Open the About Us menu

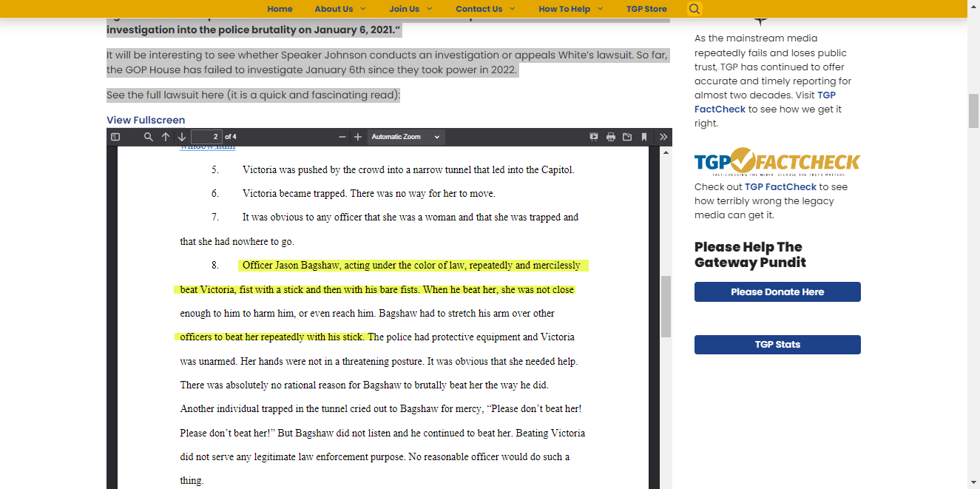coord(334,9)
